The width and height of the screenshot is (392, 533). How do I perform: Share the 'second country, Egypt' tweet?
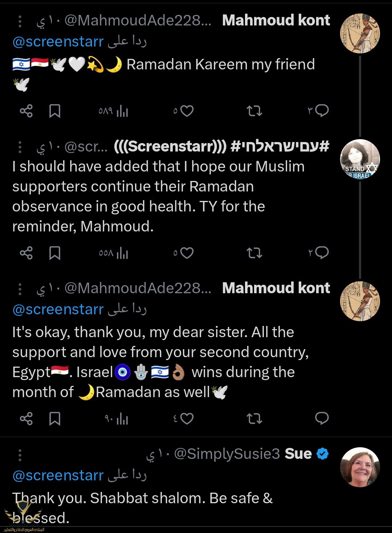[26, 419]
